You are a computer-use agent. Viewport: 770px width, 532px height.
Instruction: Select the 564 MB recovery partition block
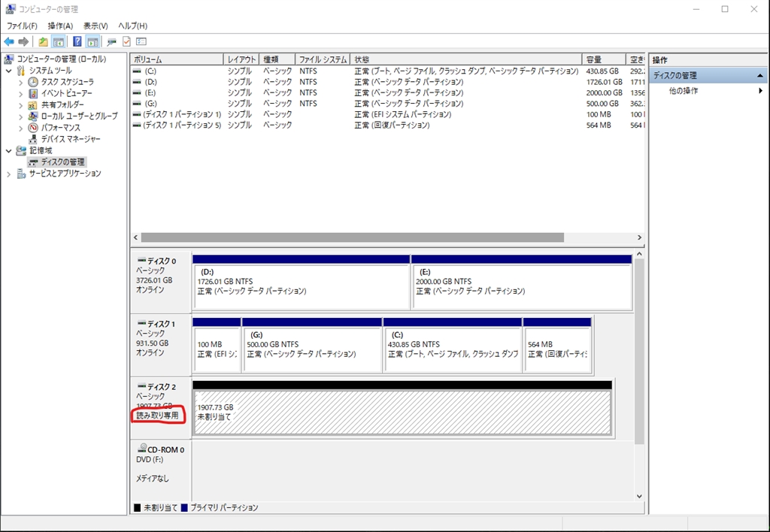point(557,345)
